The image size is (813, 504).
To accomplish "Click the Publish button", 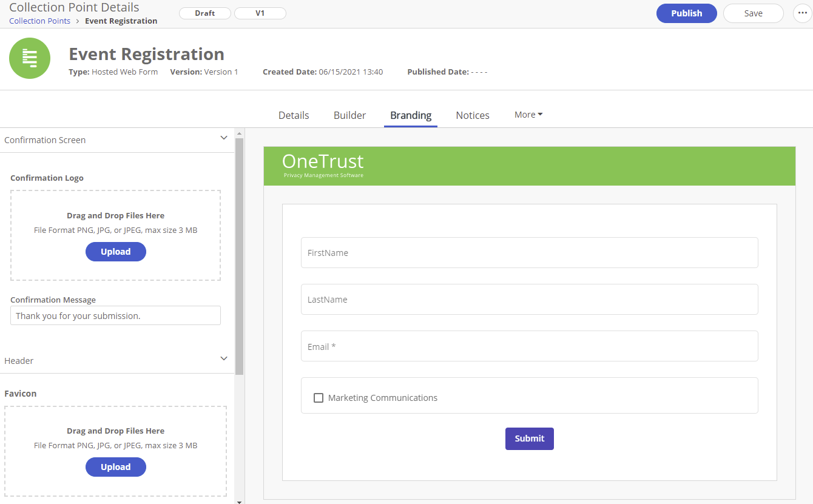I will coord(686,13).
